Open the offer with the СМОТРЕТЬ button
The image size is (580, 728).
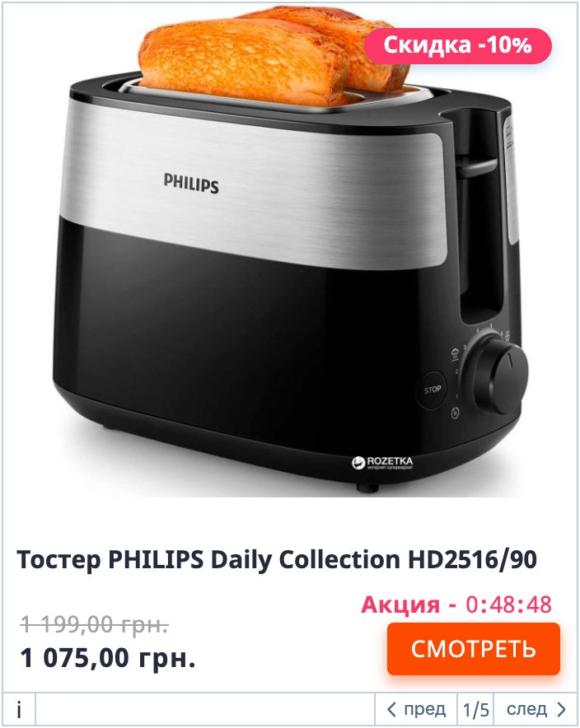(473, 649)
